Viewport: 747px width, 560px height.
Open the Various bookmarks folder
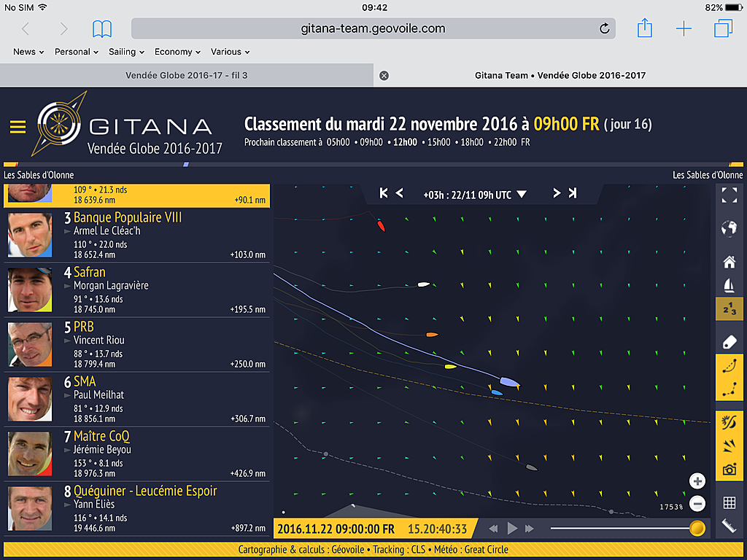pos(230,52)
